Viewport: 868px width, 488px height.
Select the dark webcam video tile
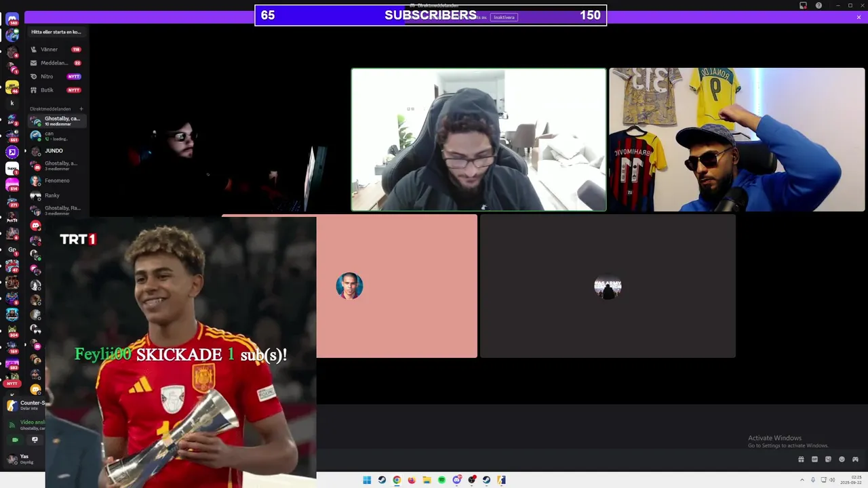pos(220,140)
